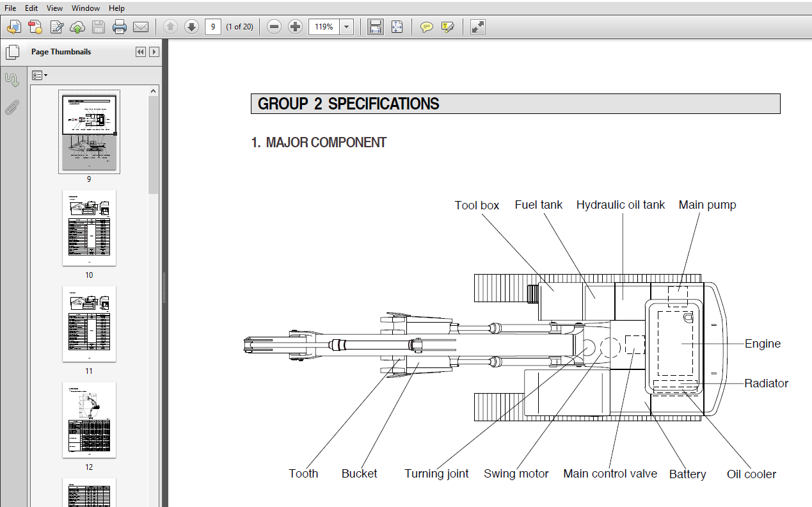The height and width of the screenshot is (507, 812).
Task: Open the zoom percentage dropdown arrow
Action: [x=347, y=27]
